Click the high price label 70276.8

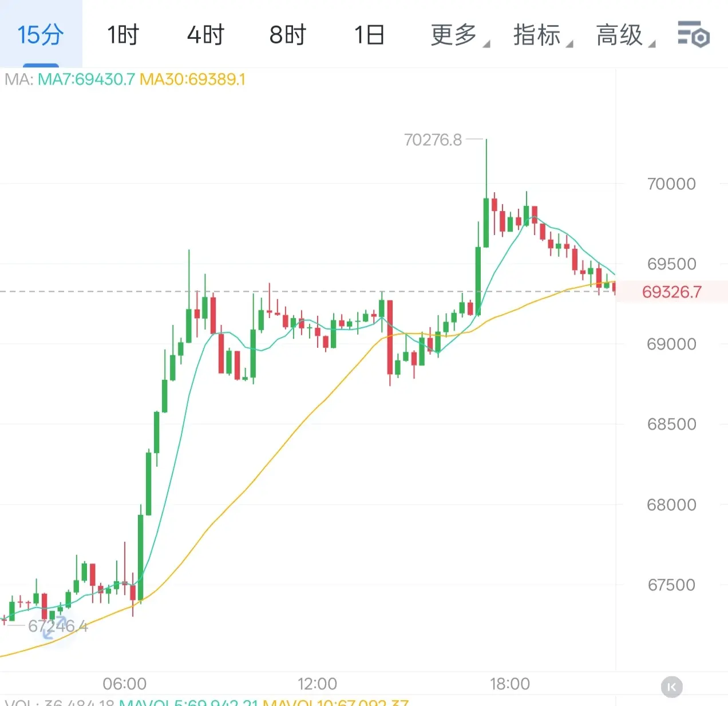click(433, 140)
